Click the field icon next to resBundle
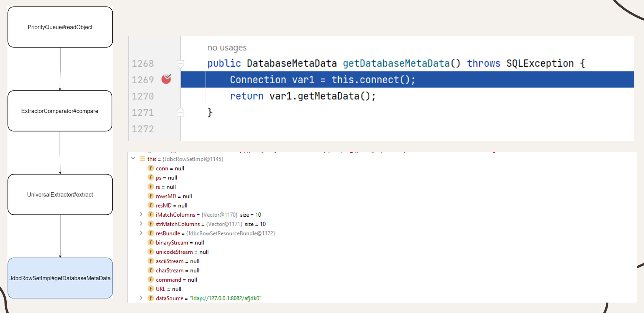This screenshot has width=644, height=313. [x=151, y=233]
